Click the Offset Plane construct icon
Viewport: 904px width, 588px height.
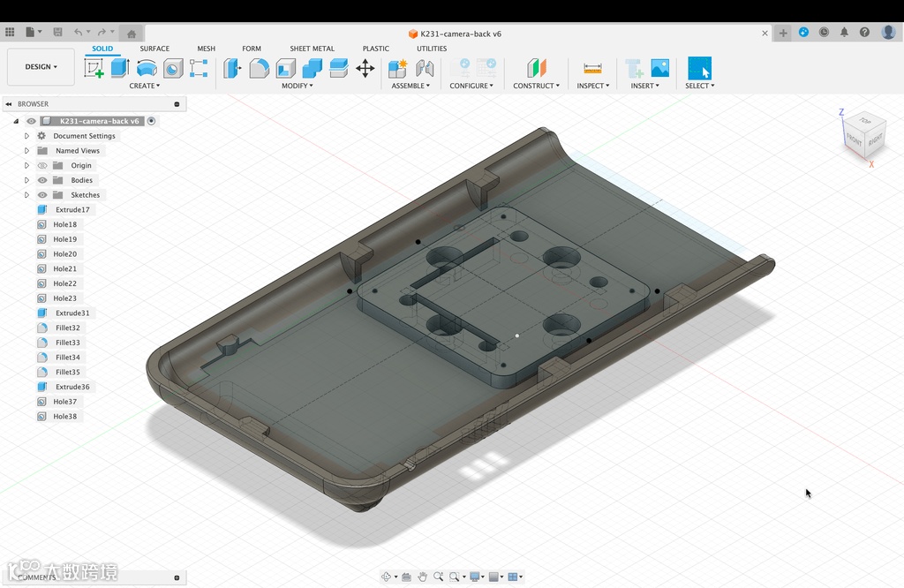point(536,68)
